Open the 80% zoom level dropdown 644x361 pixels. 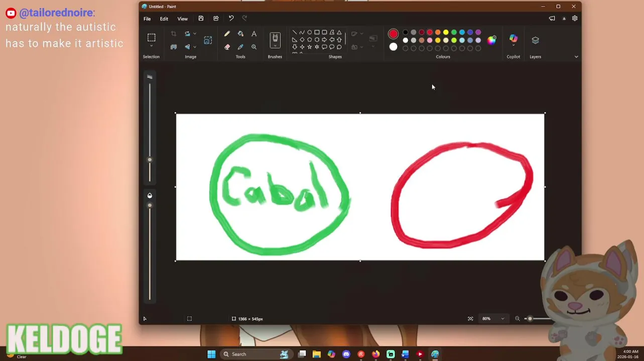493,319
